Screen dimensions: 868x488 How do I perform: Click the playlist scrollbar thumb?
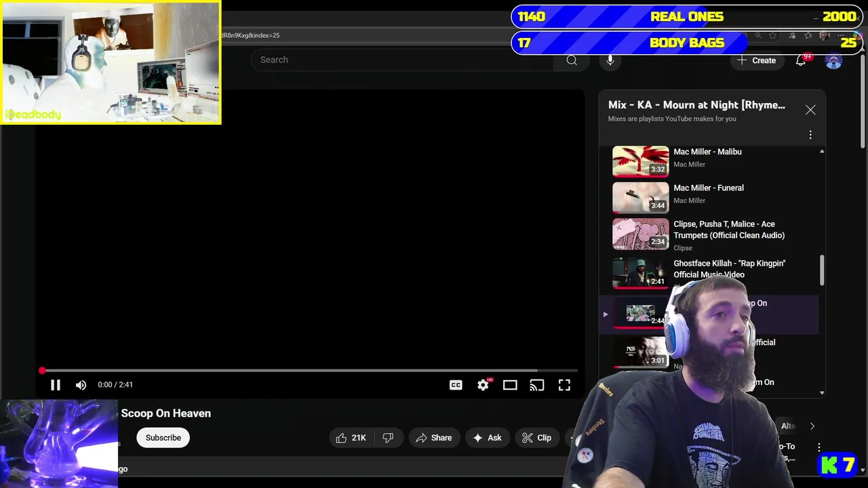pos(822,270)
